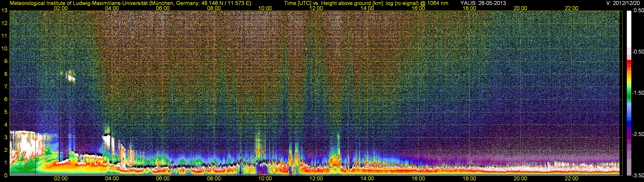Click the 2 km height axis label

pos(6,150)
